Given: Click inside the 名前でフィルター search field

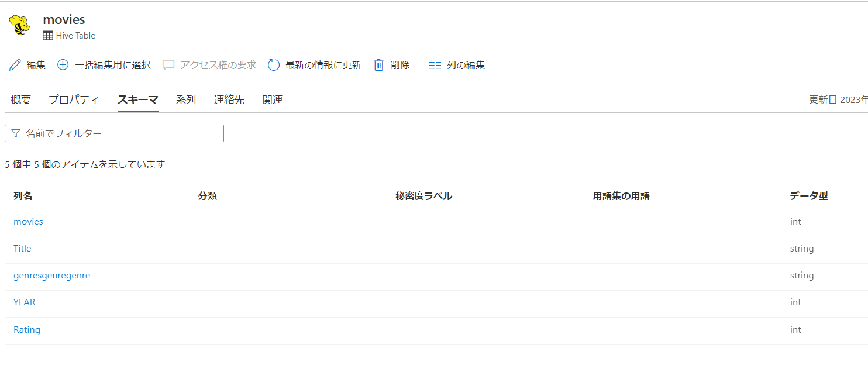Looking at the screenshot, I should point(114,133).
